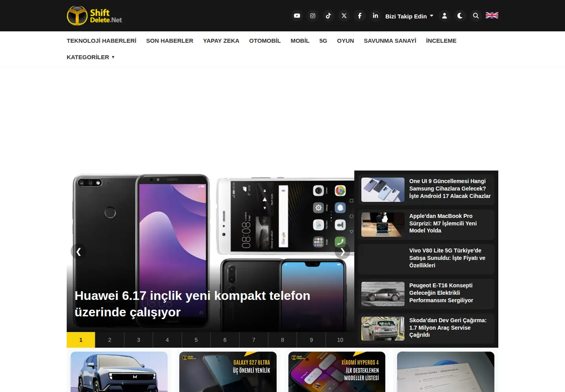Image resolution: width=565 pixels, height=392 pixels.
Task: Select OTOMOBİL in navigation
Action: point(265,41)
